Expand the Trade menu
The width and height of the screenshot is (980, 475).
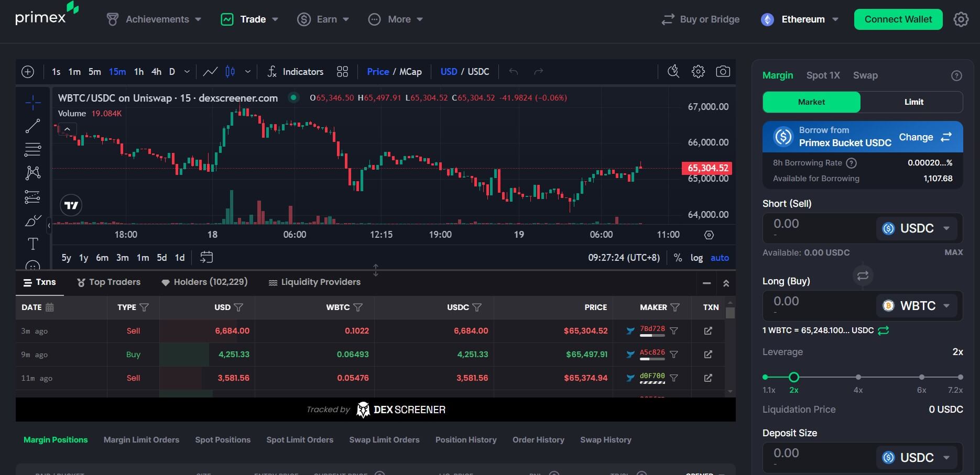point(249,19)
